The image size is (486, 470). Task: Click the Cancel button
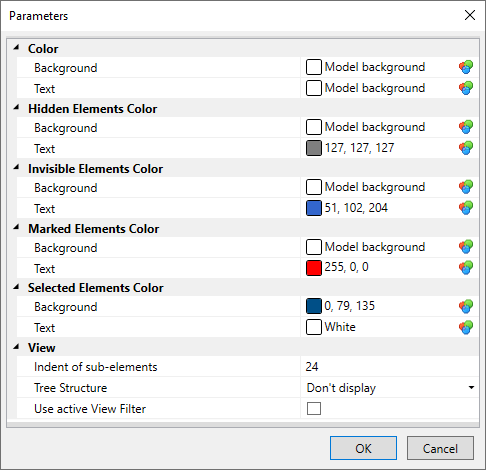440,448
